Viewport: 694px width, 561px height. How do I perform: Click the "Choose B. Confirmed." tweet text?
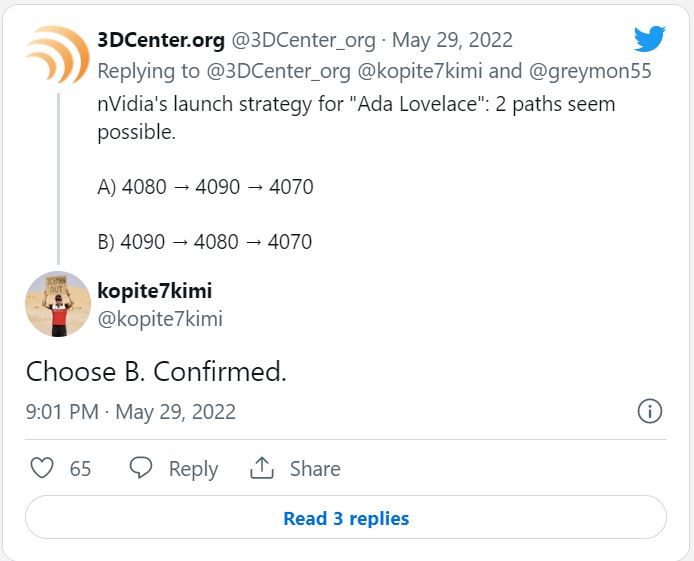pos(156,372)
